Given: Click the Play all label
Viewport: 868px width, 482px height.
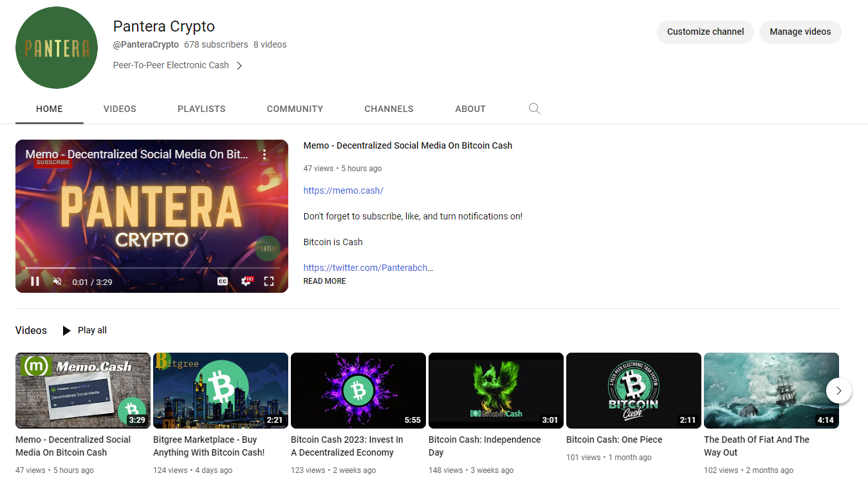Looking at the screenshot, I should tap(92, 330).
